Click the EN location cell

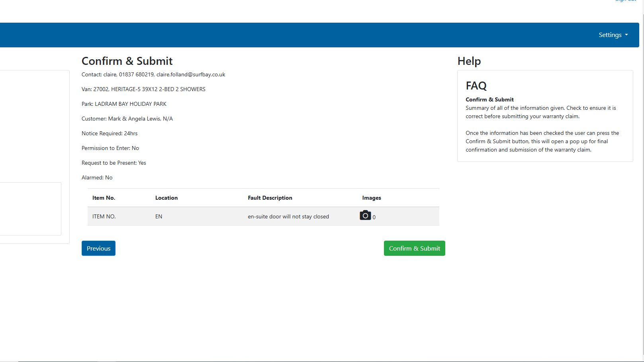(159, 216)
